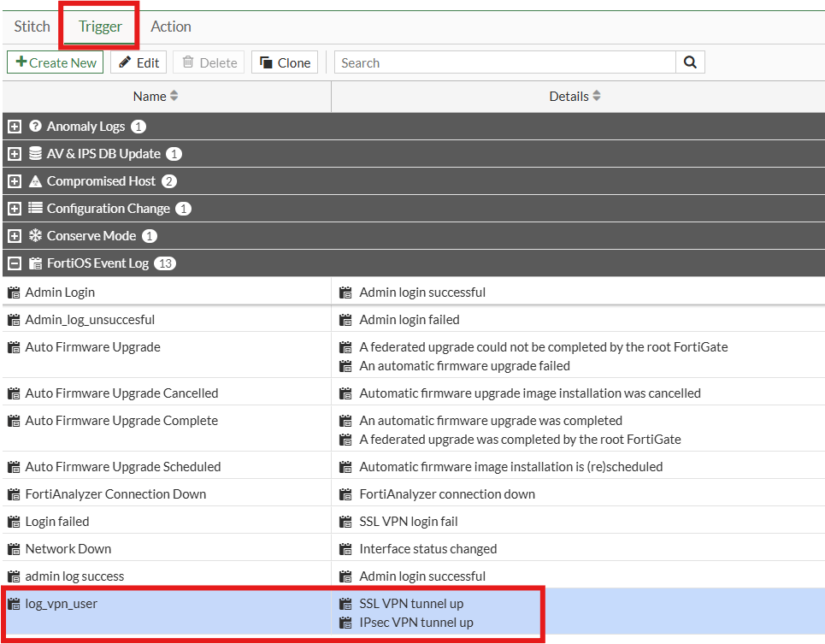The height and width of the screenshot is (644, 825).
Task: Click the Conserve Mode snowflake icon
Action: 35,236
